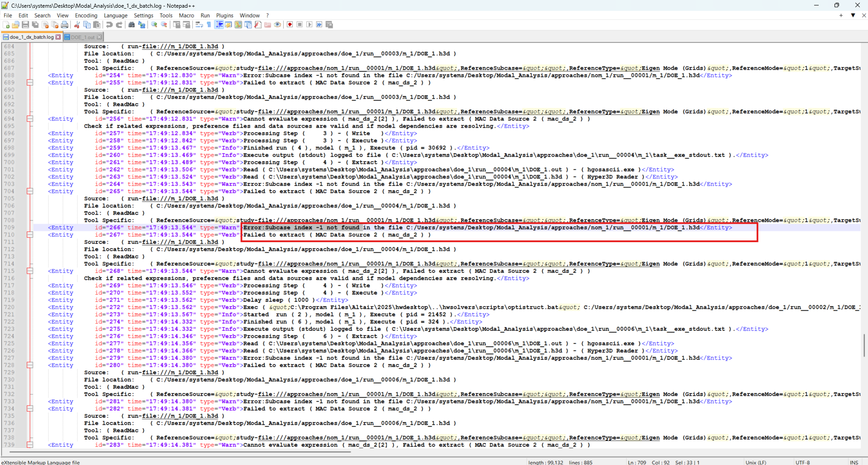868x465 pixels.
Task: Collapse the fold marker at line 715
Action: click(x=30, y=271)
